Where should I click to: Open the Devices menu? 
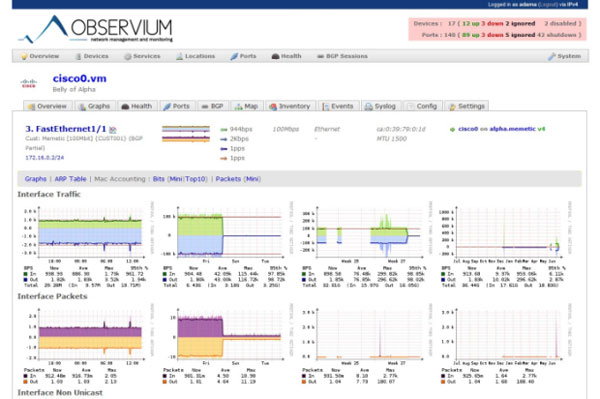click(x=91, y=56)
